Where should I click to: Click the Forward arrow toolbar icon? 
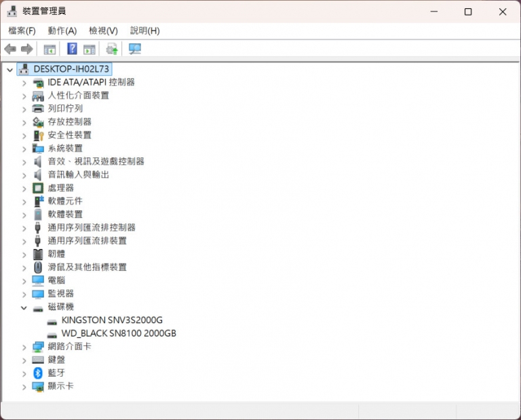click(x=26, y=49)
